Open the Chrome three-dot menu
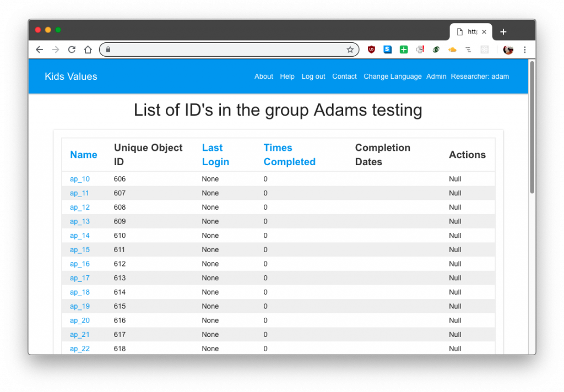Image resolution: width=564 pixels, height=392 pixels. click(x=525, y=50)
